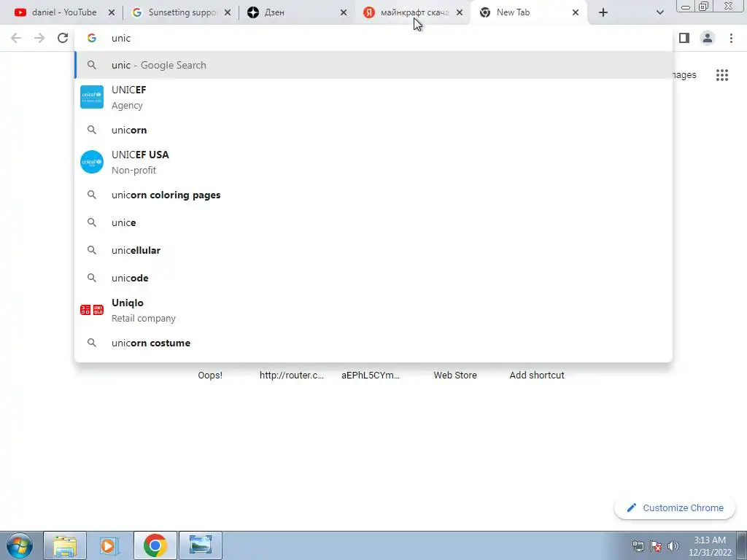Viewport: 747px width, 560px height.
Task: Open the http://router.c... shortcut
Action: (x=292, y=376)
